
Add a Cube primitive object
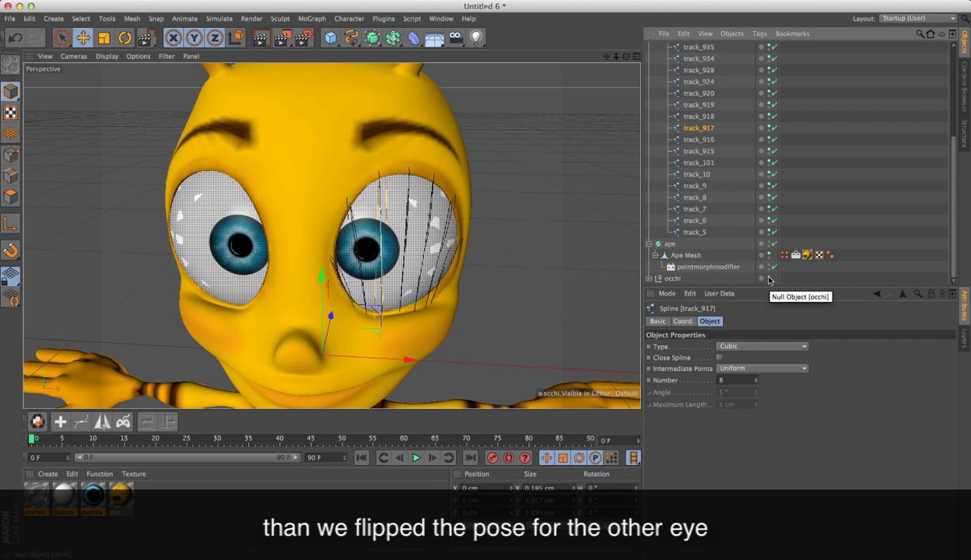pos(331,38)
